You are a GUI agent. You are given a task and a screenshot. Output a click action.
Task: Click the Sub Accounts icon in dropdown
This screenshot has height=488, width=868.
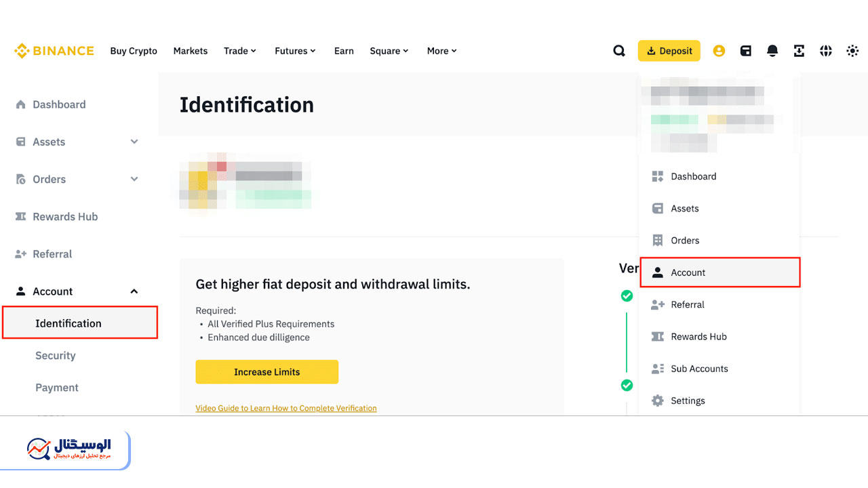click(x=657, y=369)
